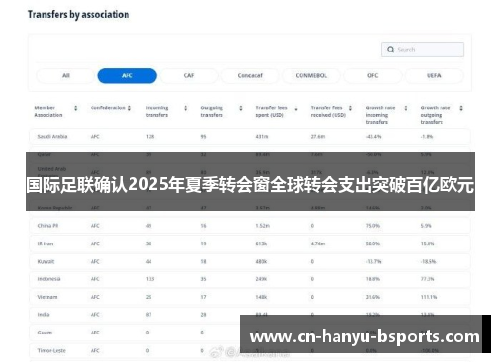500x362 pixels.
Task: Select the OFC confederation tab
Action: pyautogui.click(x=373, y=75)
